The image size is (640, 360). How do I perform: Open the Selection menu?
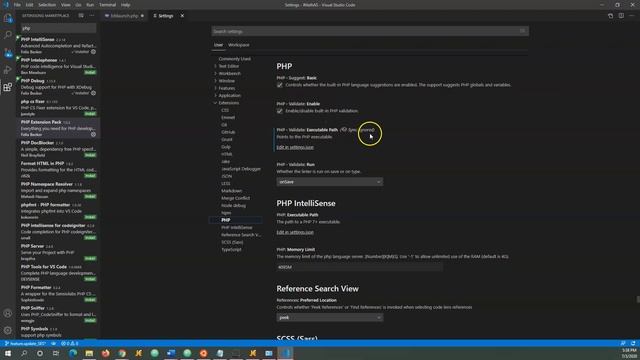[x=47, y=5]
